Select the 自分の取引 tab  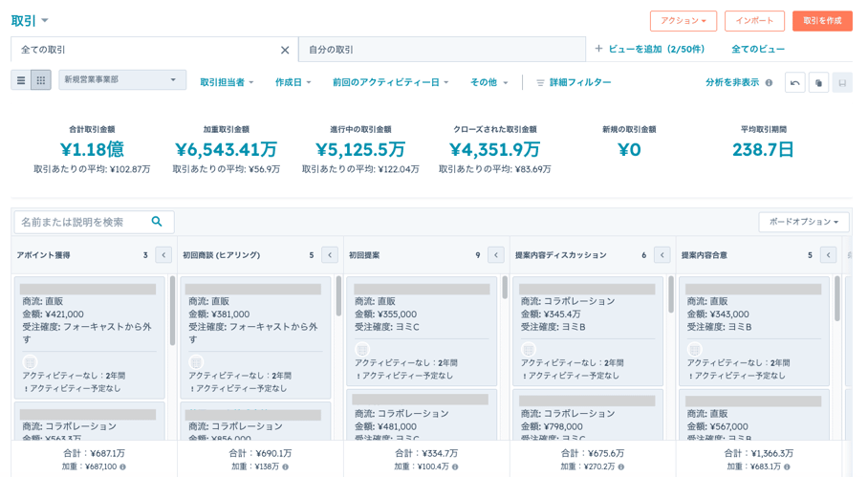pos(442,50)
